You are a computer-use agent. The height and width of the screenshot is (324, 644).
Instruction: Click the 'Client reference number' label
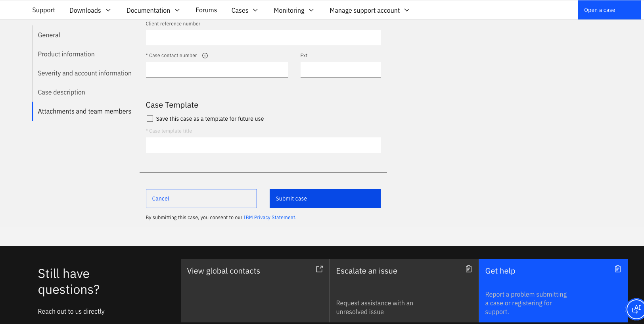tap(173, 24)
